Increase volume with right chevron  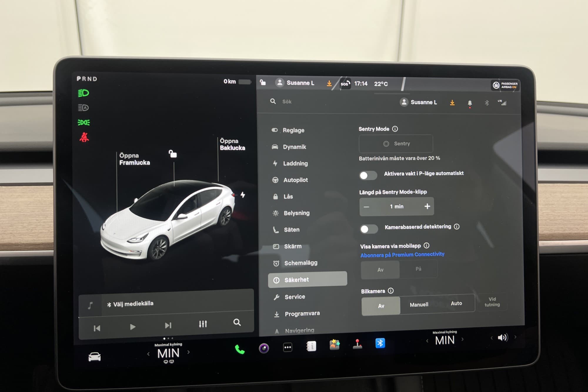(x=515, y=337)
